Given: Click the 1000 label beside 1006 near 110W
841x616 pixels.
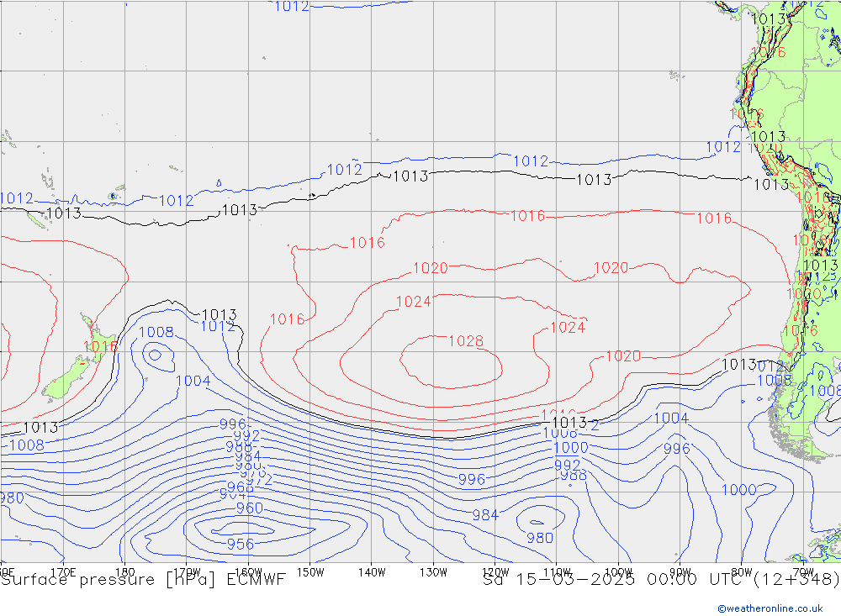Looking at the screenshot, I should click(x=571, y=447).
